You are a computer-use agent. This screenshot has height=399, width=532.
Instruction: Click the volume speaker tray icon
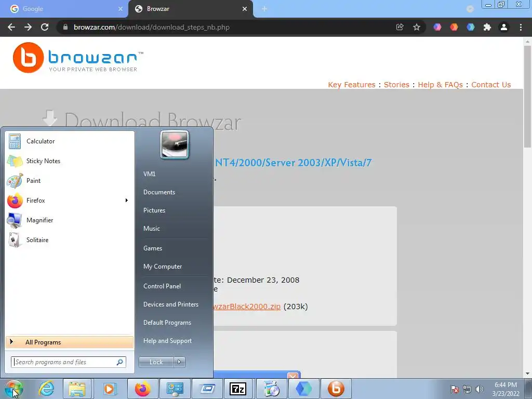480,389
